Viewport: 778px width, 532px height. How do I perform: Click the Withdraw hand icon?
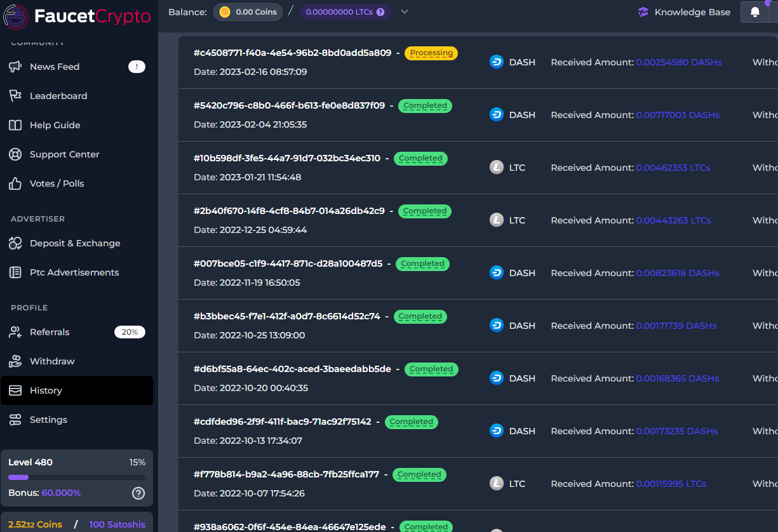click(15, 361)
